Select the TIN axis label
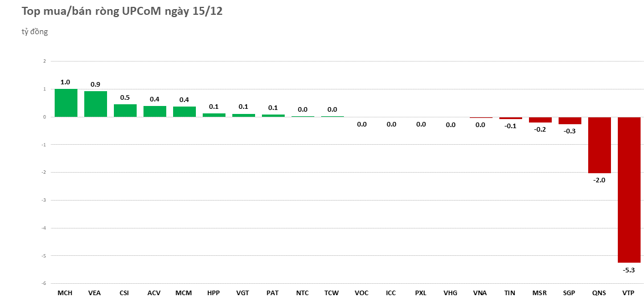 pyautogui.click(x=510, y=293)
